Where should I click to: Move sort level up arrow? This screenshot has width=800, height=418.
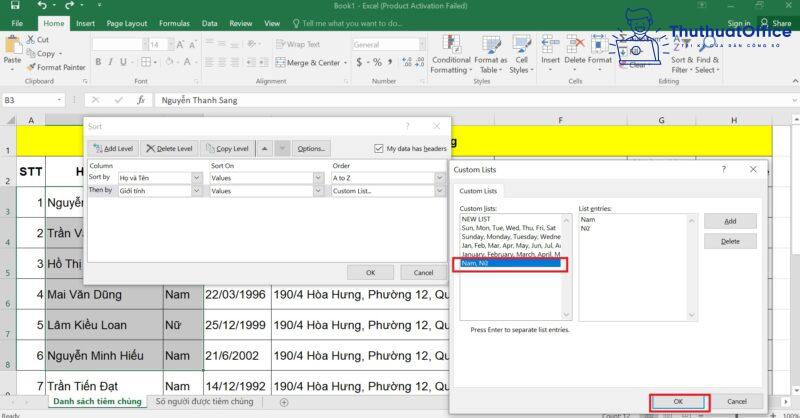coord(264,149)
